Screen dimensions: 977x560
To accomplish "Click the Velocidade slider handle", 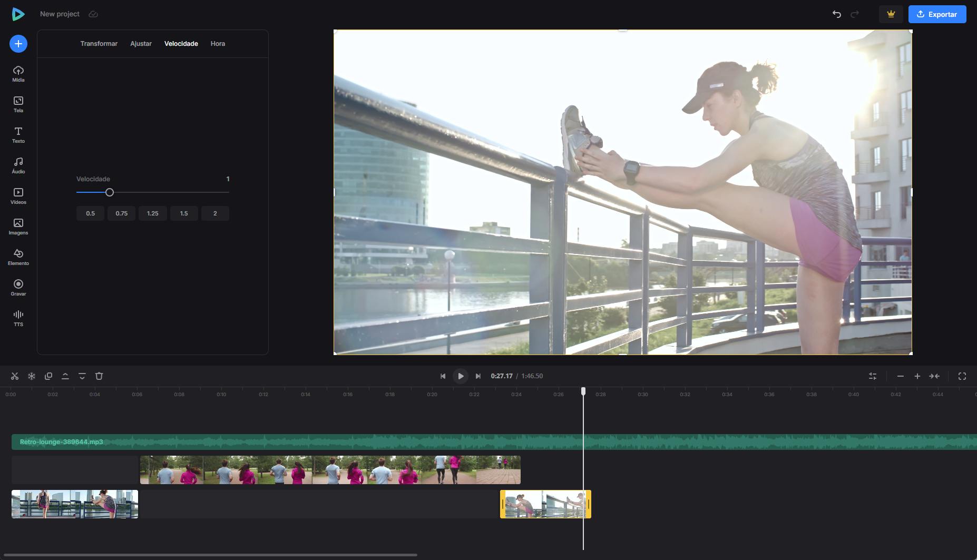I will (x=110, y=192).
